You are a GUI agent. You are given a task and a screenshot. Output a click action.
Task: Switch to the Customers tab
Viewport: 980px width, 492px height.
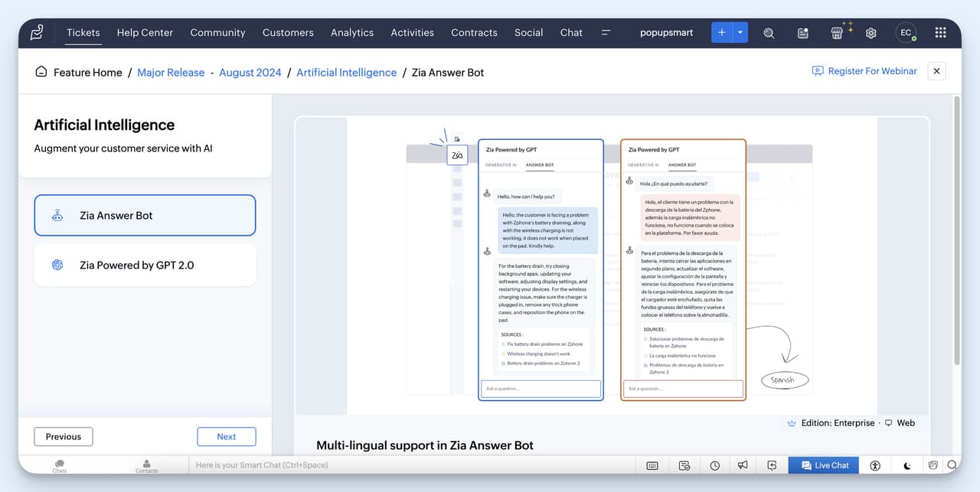tap(288, 33)
